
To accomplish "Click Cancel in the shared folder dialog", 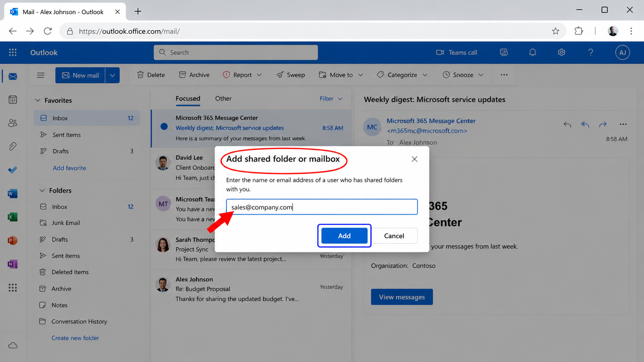I will point(394,236).
